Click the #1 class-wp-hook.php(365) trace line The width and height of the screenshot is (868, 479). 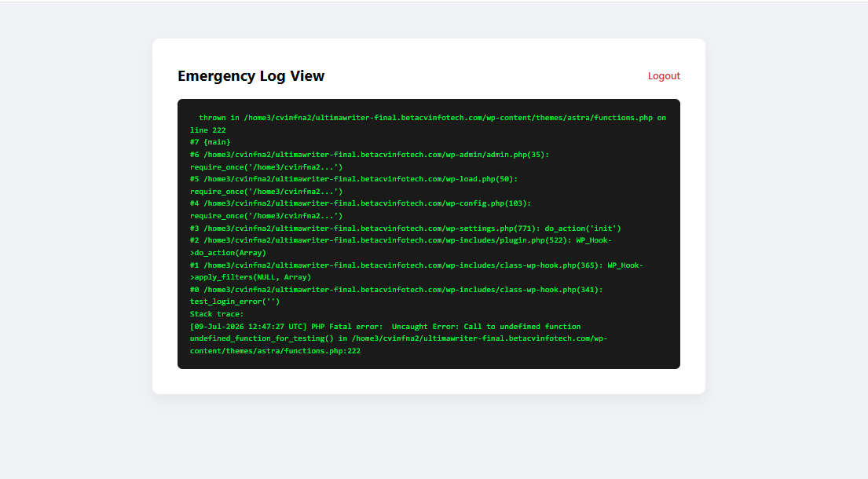tap(416, 265)
